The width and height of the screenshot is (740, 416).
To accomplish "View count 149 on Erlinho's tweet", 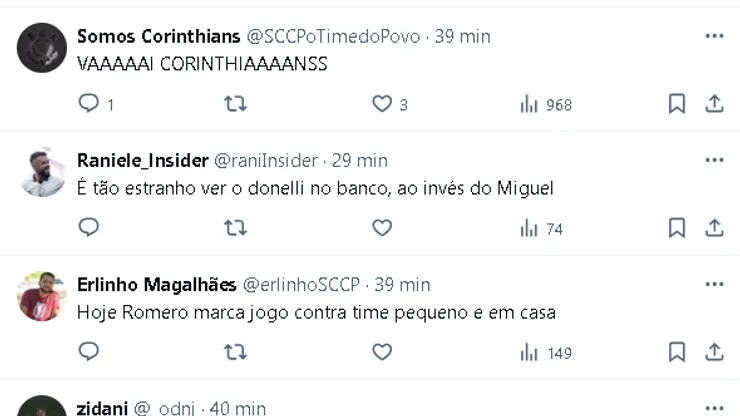I will (x=546, y=352).
